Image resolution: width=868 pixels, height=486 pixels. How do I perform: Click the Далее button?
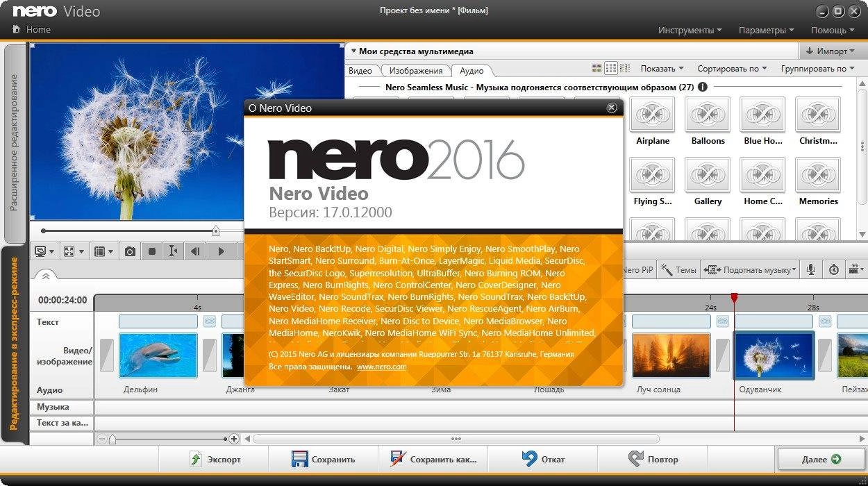click(821, 459)
